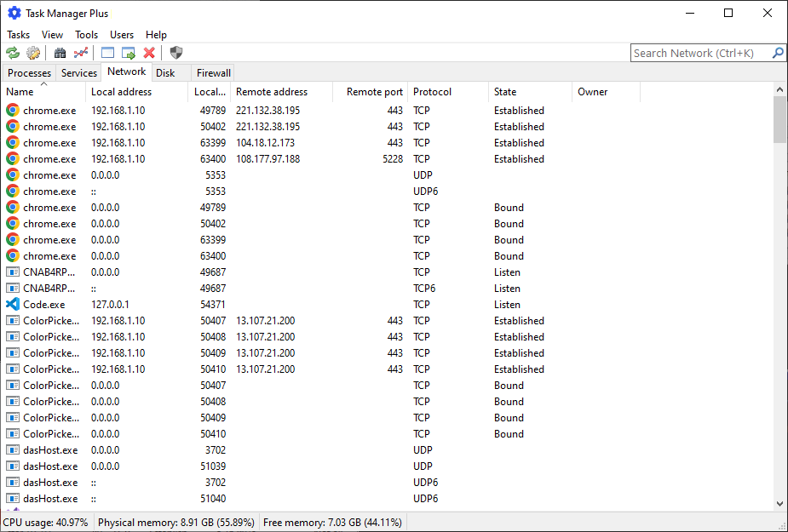The height and width of the screenshot is (532, 788).
Task: Click the binoculars find icon in toolbar
Action: (x=60, y=53)
